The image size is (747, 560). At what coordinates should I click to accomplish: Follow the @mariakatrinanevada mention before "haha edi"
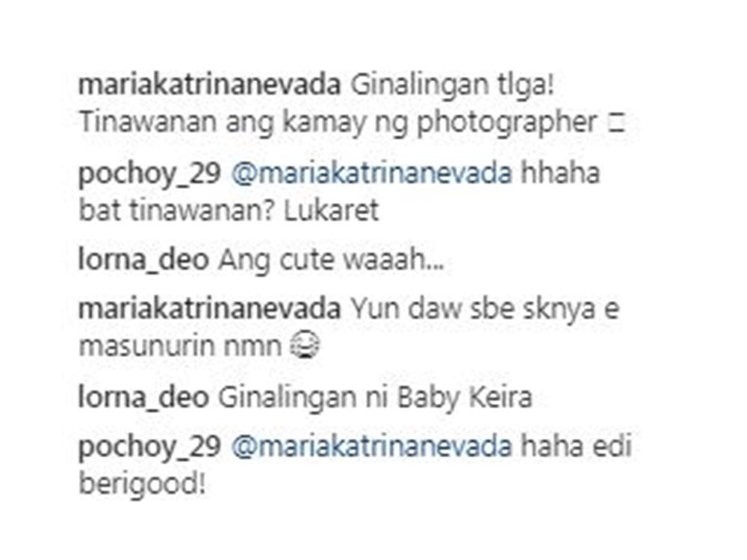pos(371,447)
